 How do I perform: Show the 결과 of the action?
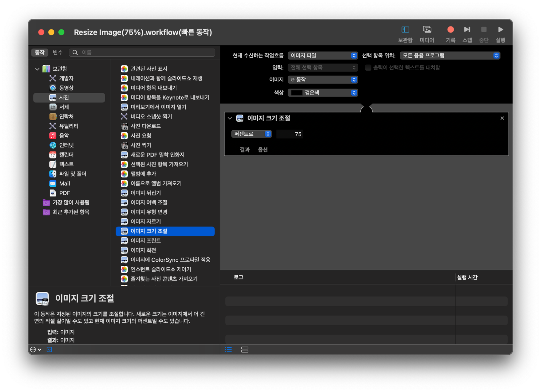point(245,150)
